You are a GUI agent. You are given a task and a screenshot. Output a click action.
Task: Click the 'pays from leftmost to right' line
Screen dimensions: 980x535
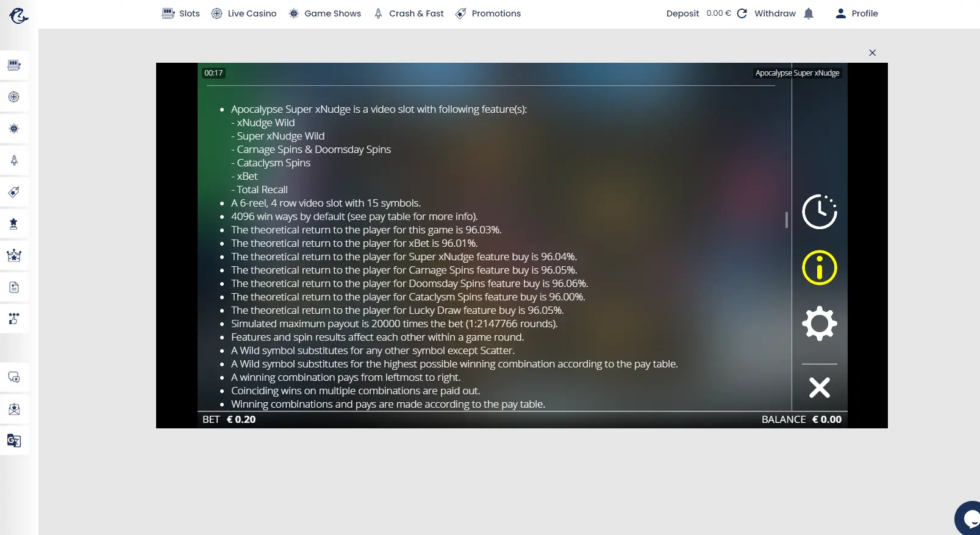pyautogui.click(x=346, y=377)
